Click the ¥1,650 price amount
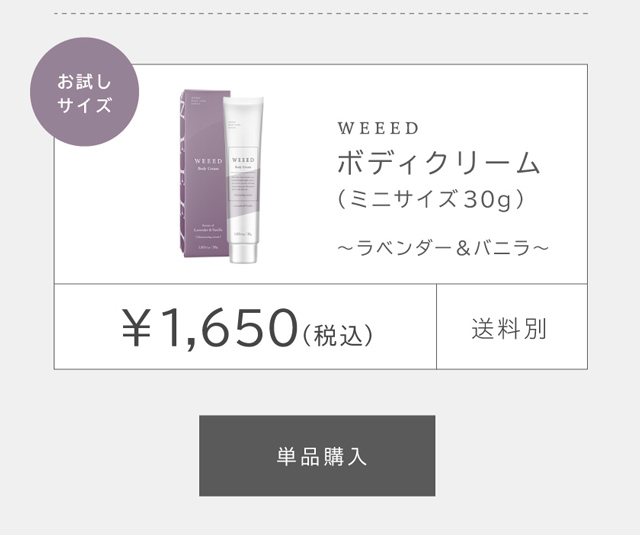 pyautogui.click(x=209, y=327)
